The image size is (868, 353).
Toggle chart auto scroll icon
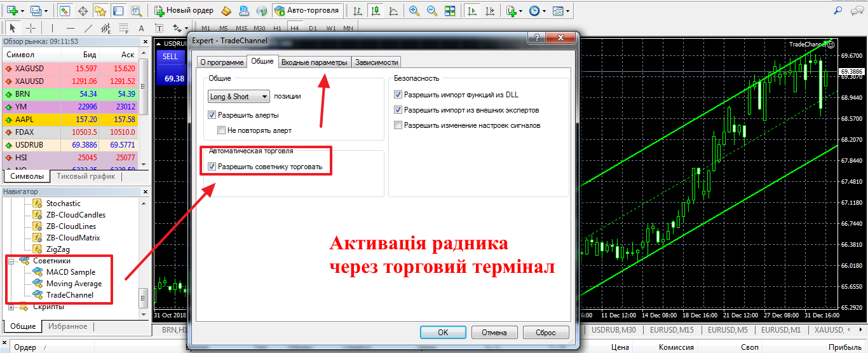[x=471, y=11]
